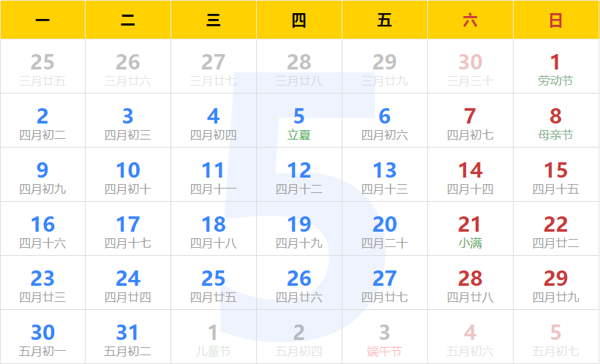Viewport: 600px width, 364px height.
Task: Select May 12 labeled 四月十二
Action: tap(299, 175)
